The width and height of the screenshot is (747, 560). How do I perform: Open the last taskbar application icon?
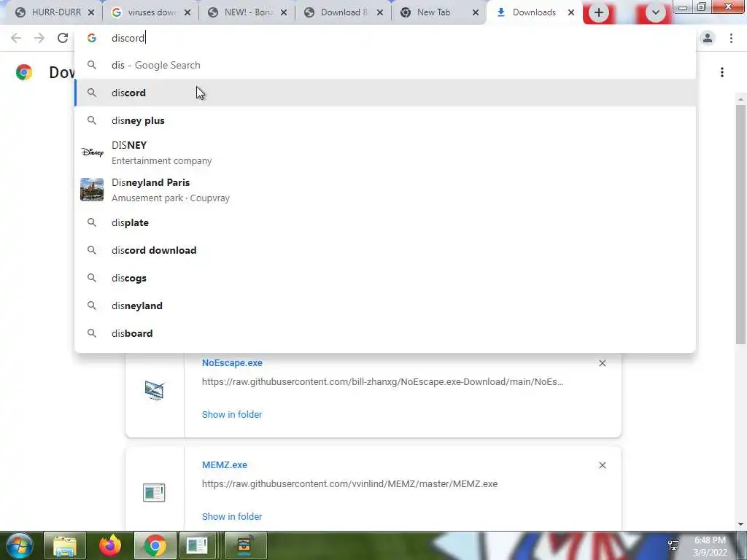coord(244,545)
